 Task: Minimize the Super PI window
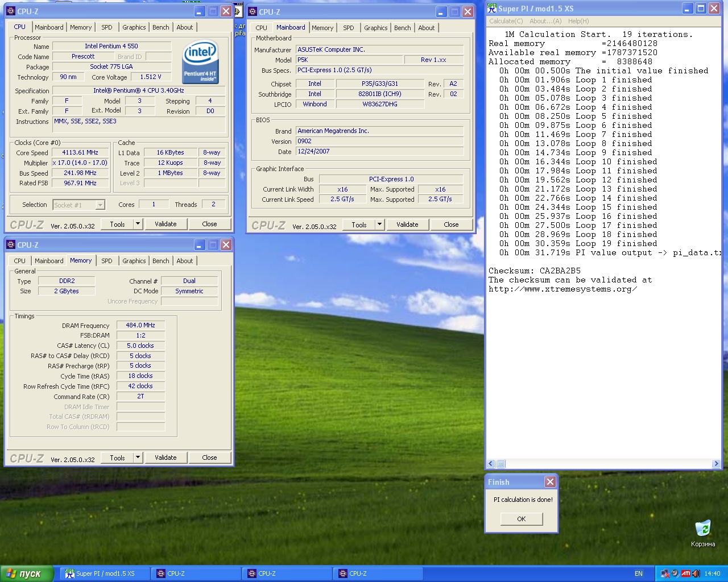coord(688,9)
